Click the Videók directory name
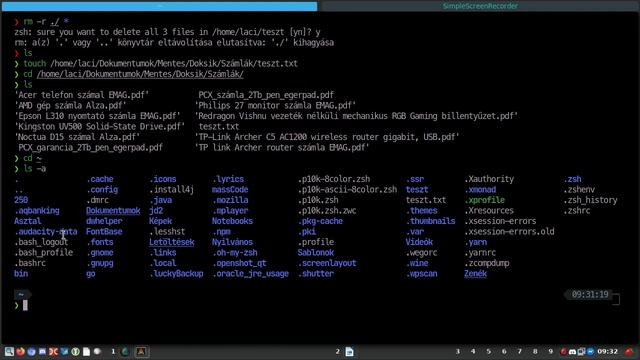The height and width of the screenshot is (360, 640). (419, 242)
